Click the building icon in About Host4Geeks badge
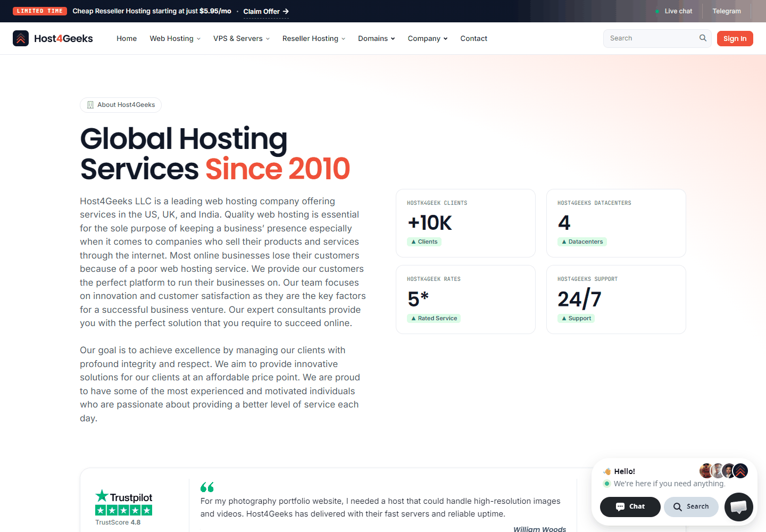Screen dimensions: 766x532 coord(90,105)
